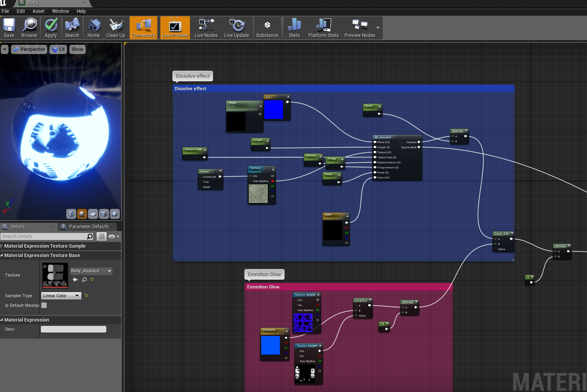587x392 pixels.
Task: Toggle the Live Preview button
Action: (175, 28)
